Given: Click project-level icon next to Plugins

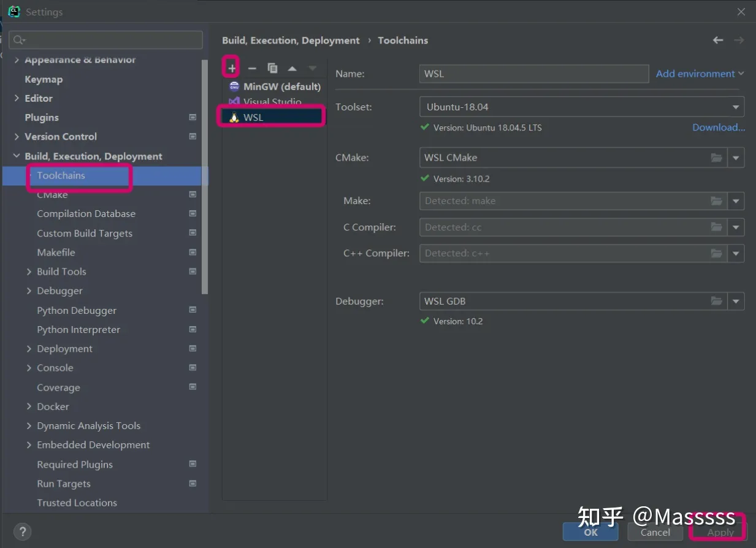Looking at the screenshot, I should coord(193,117).
